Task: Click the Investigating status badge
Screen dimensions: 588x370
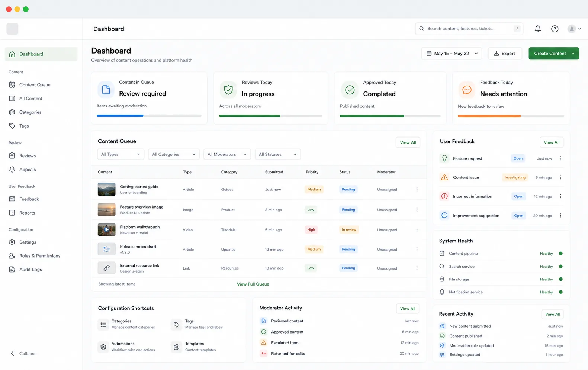Action: click(515, 177)
